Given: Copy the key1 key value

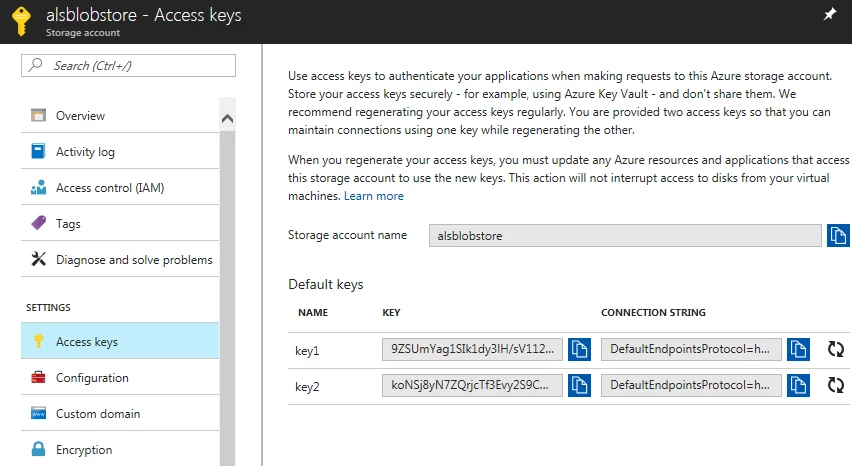Looking at the screenshot, I should (x=579, y=349).
